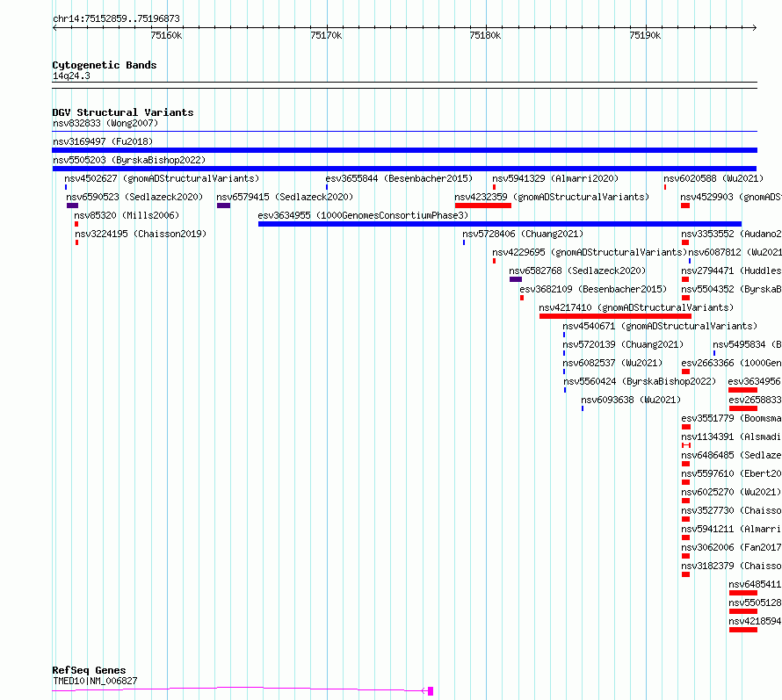Click the RefSeq Genes track title
782x700 pixels.
[89, 670]
